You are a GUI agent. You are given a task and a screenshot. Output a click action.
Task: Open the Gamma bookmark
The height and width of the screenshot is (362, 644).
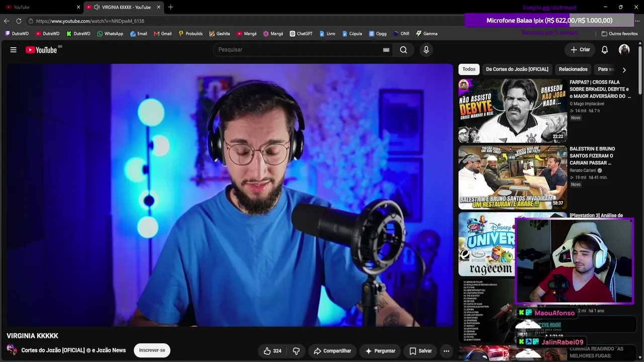point(426,34)
